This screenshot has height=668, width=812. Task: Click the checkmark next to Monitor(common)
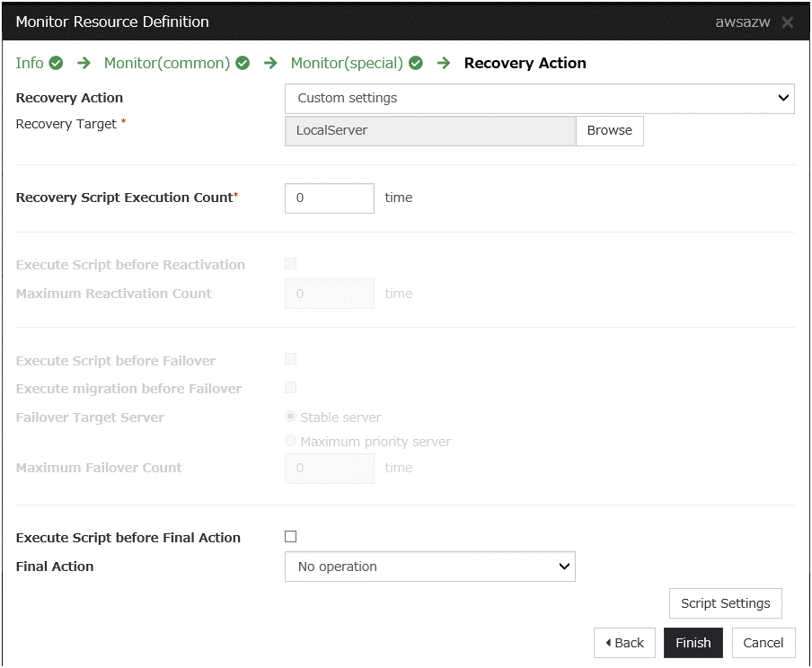point(243,63)
